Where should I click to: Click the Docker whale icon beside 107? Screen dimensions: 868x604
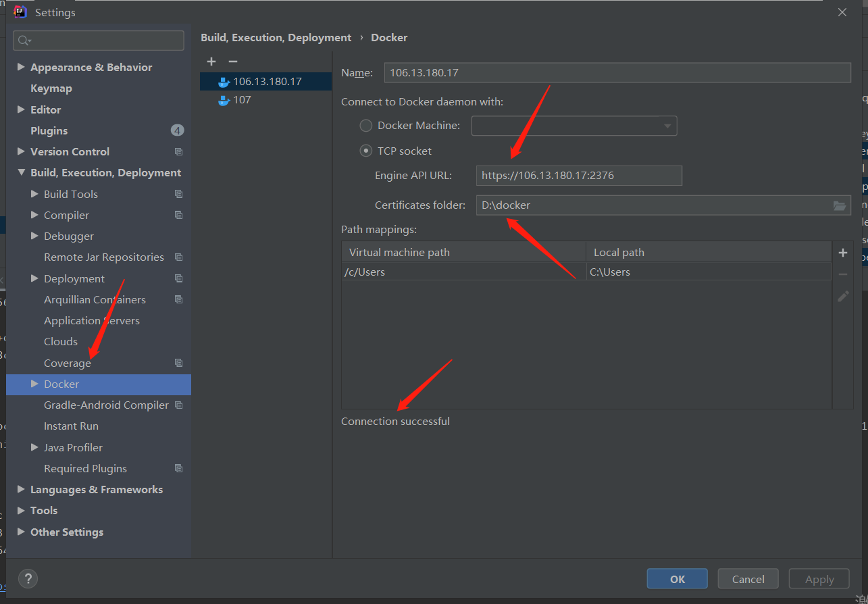pos(224,100)
